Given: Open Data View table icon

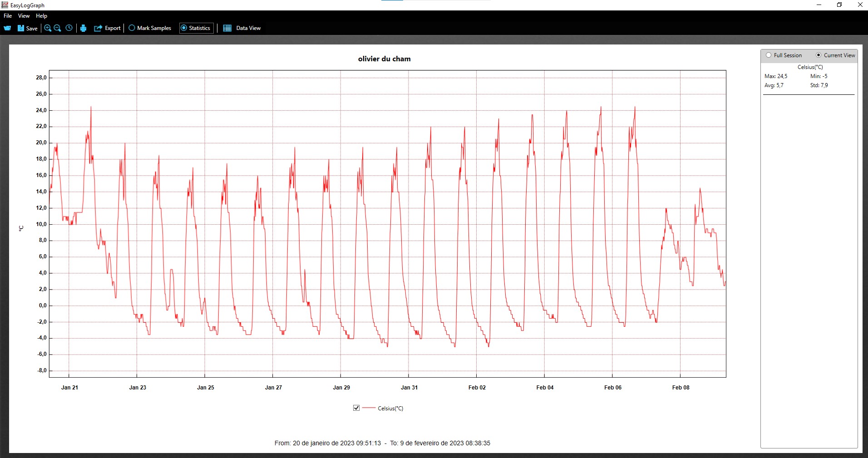Looking at the screenshot, I should pyautogui.click(x=227, y=28).
